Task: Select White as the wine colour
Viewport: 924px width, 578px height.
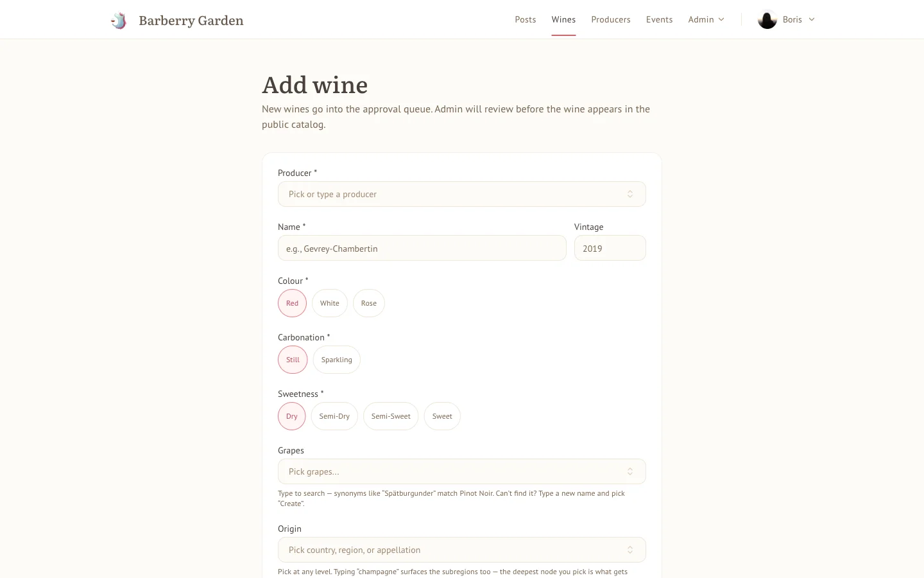Action: click(329, 302)
